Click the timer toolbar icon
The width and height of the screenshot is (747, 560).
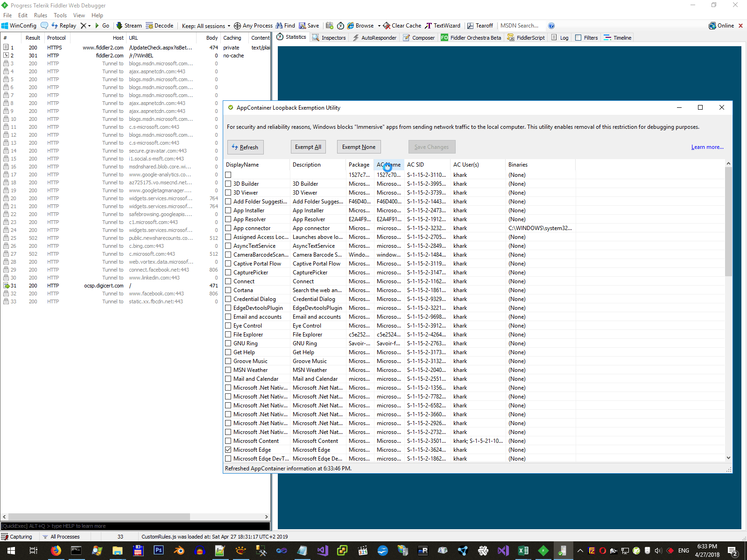click(340, 26)
